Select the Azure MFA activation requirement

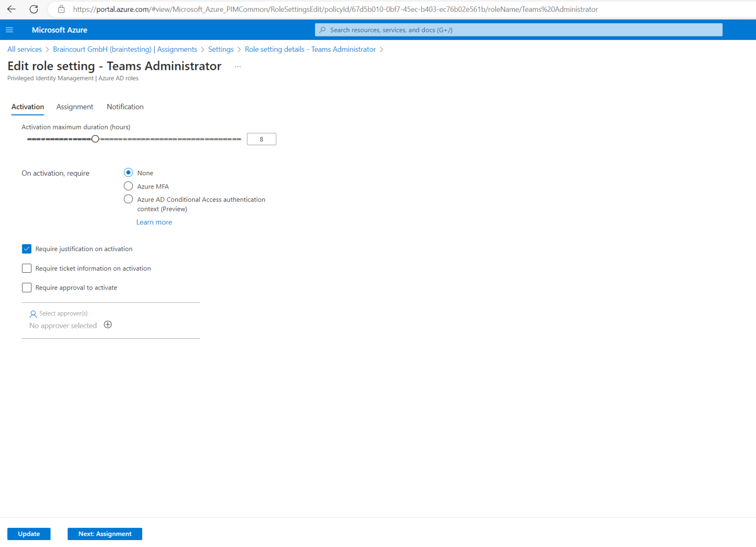click(x=128, y=186)
